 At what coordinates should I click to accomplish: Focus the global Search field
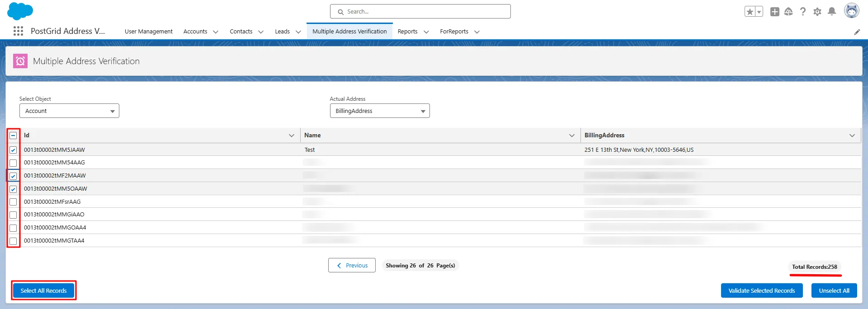420,11
